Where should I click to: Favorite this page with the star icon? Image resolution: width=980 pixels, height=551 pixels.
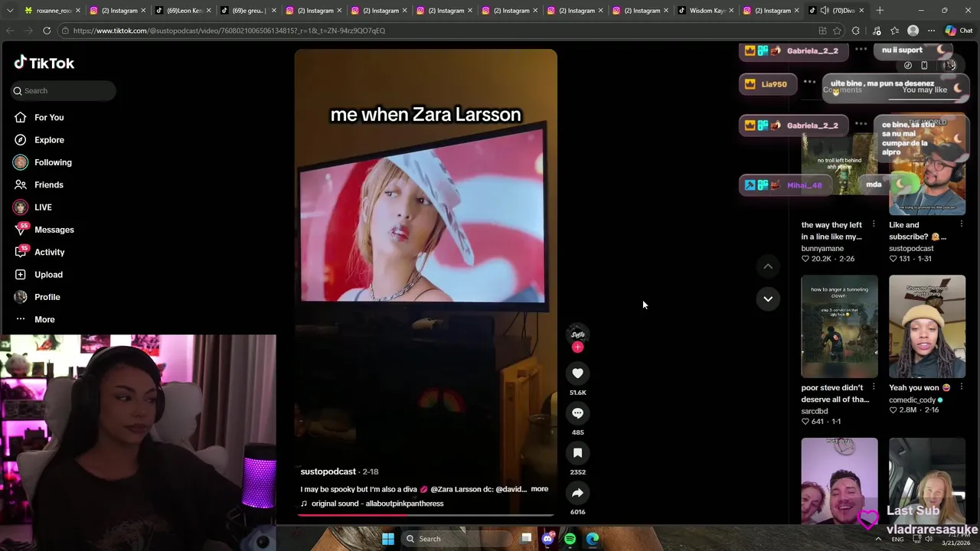coord(838,31)
